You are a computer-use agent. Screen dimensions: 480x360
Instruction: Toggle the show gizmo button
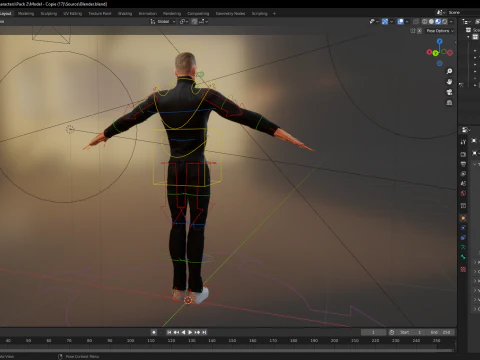click(x=385, y=21)
